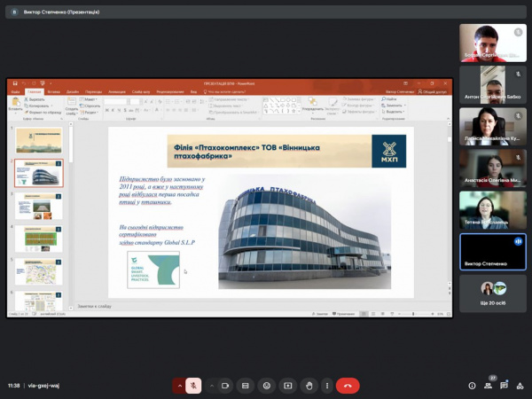The width and height of the screenshot is (532, 399).
Task: Switch to the Слайд-шоу ribbon tab
Action: pyautogui.click(x=141, y=92)
